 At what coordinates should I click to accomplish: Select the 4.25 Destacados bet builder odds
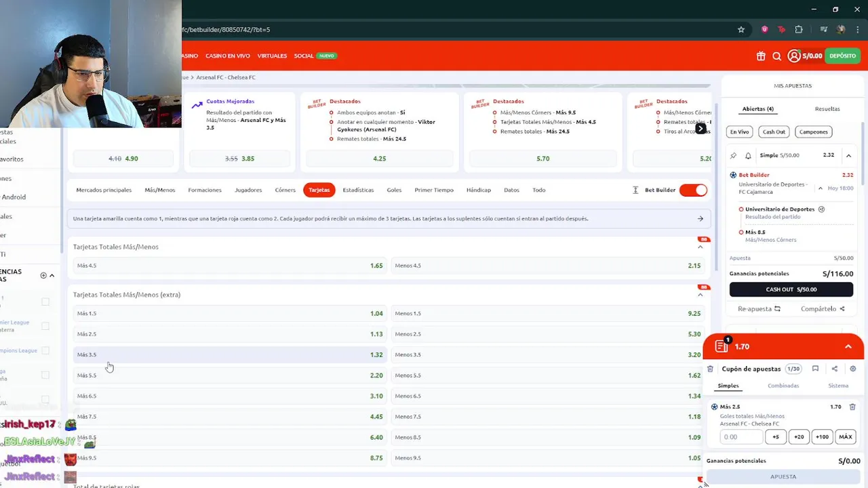[379, 159]
